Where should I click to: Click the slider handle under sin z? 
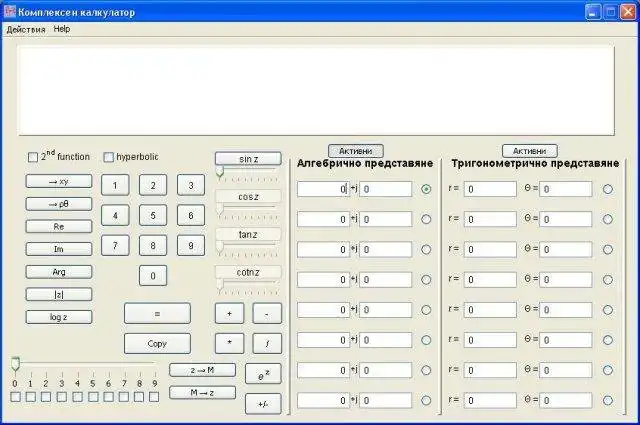click(220, 172)
